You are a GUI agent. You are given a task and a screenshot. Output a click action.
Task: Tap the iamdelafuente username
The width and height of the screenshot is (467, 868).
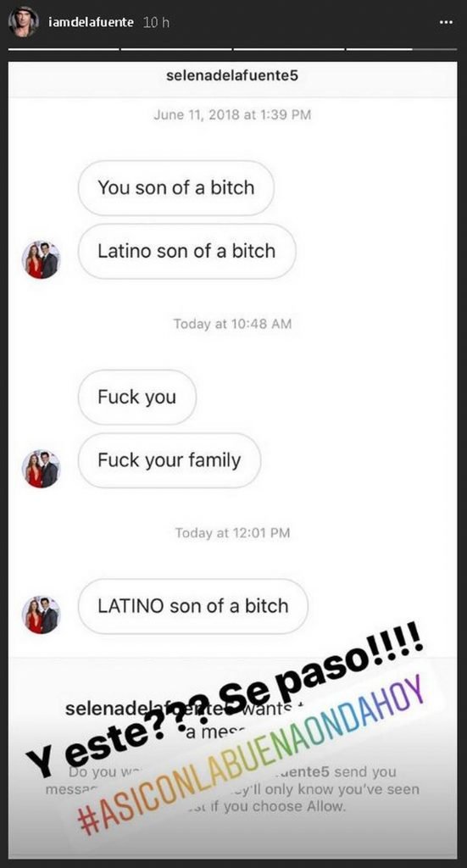pyautogui.click(x=92, y=23)
